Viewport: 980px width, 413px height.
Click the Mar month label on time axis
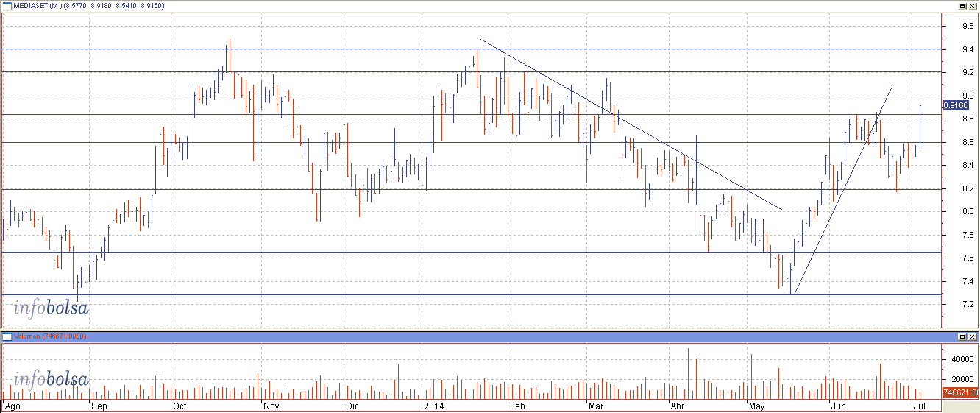click(x=596, y=406)
